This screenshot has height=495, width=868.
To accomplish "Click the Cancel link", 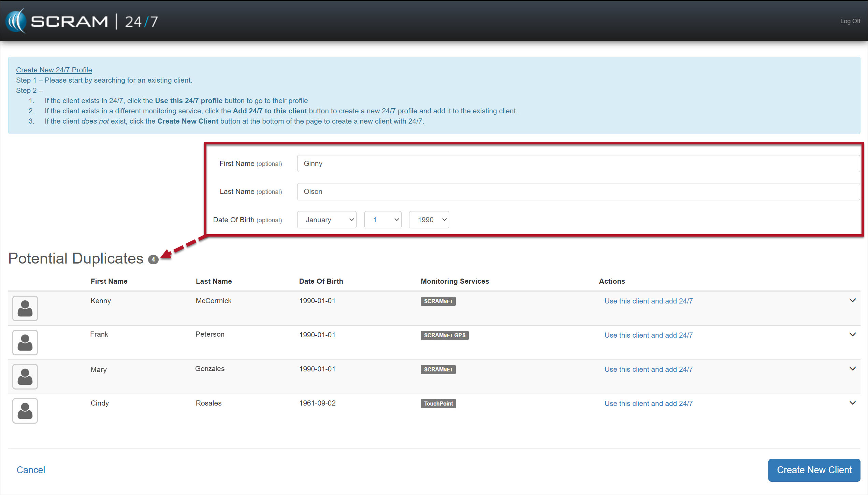I will 31,470.
